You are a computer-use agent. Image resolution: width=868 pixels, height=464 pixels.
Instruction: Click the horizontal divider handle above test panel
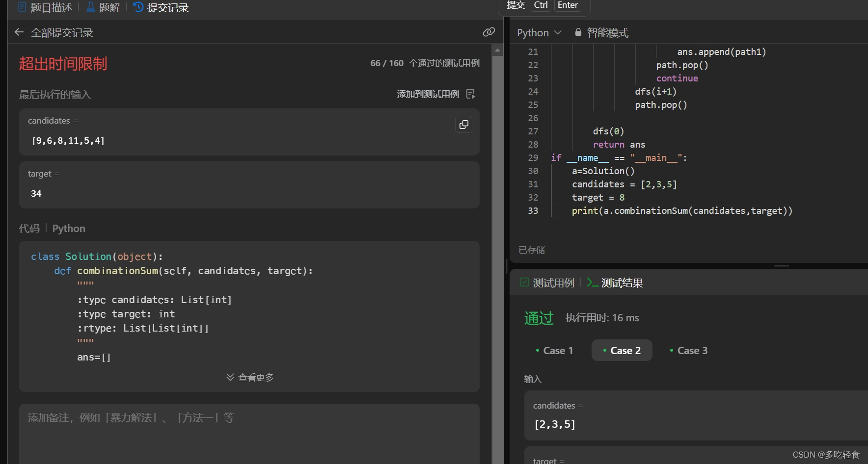point(781,265)
